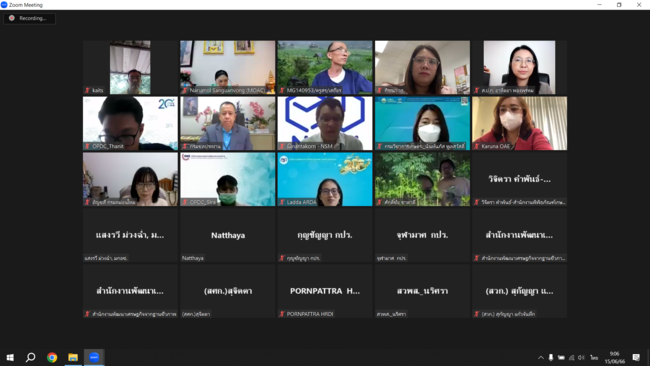Select the OPDC_Thanit video tile

(130, 123)
